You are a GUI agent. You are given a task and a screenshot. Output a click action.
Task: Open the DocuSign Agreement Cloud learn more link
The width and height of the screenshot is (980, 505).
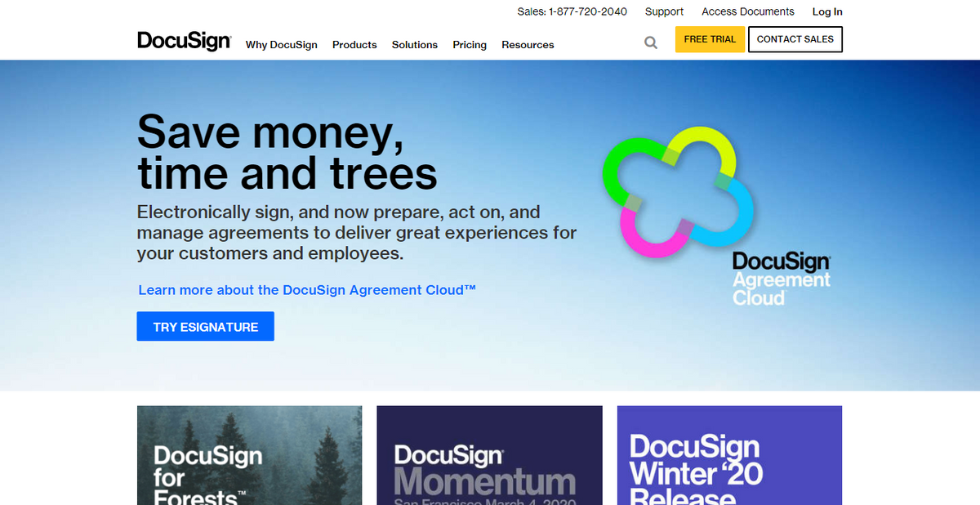click(306, 290)
